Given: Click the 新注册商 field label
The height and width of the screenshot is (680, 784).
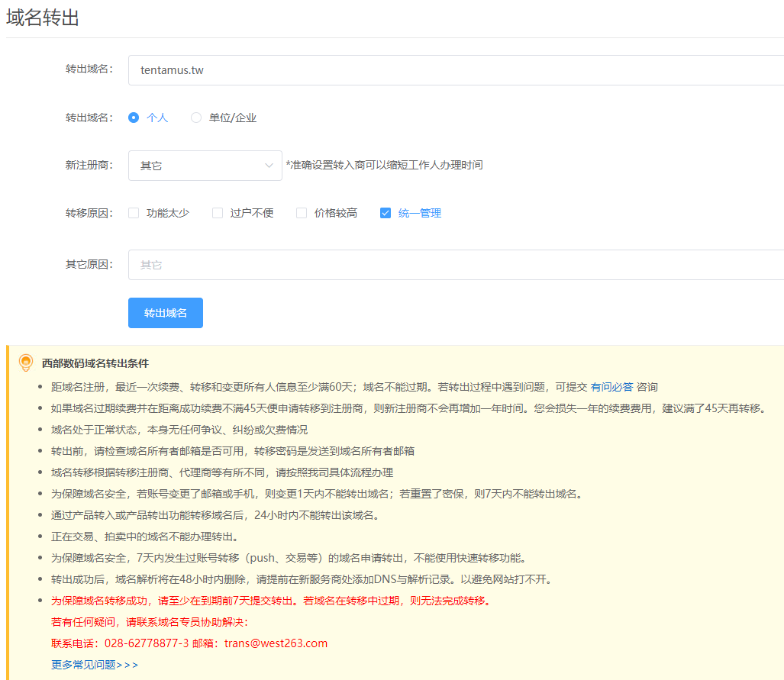Looking at the screenshot, I should click(89, 165).
